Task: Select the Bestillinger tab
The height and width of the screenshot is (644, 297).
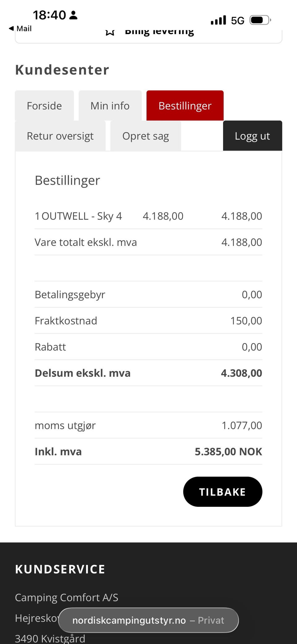Action: point(185,106)
